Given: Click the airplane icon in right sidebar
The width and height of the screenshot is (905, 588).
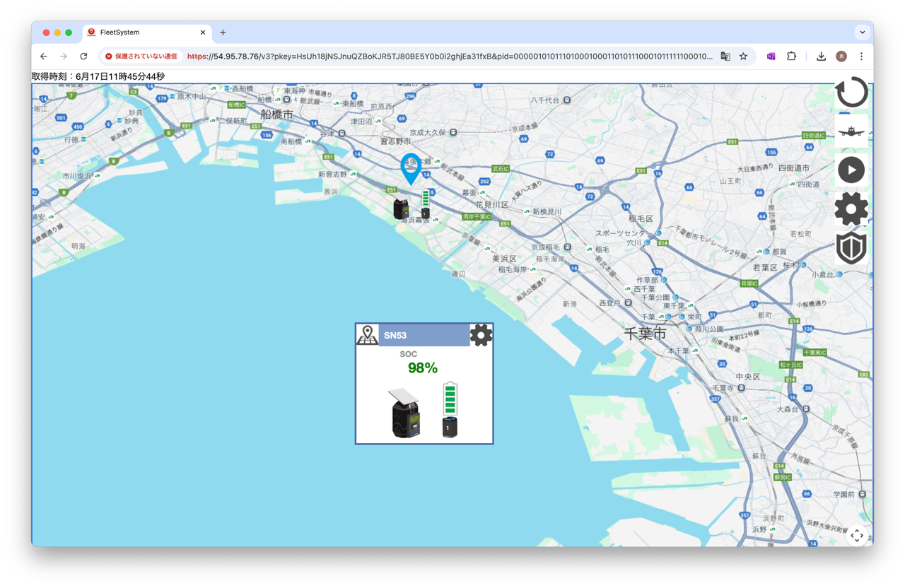Looking at the screenshot, I should (x=851, y=131).
